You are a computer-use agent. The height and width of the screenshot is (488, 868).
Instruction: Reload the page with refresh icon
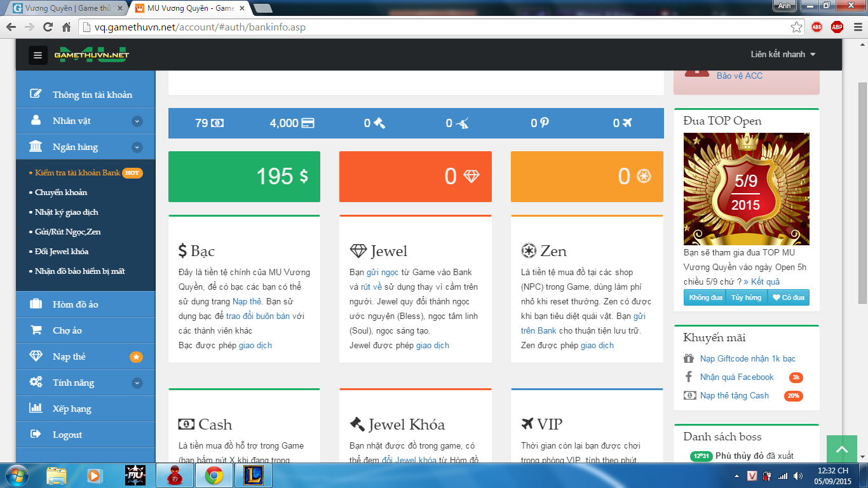pyautogui.click(x=48, y=27)
